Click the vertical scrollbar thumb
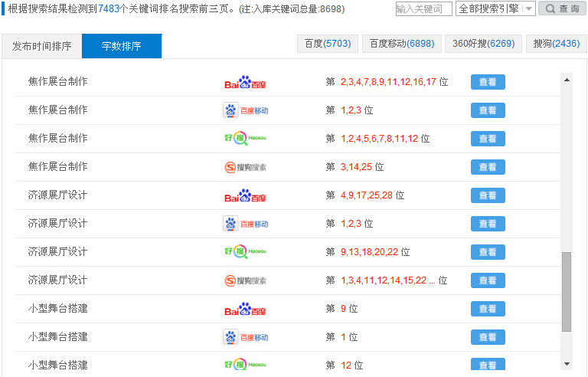This screenshot has height=377, width=588. [x=567, y=292]
